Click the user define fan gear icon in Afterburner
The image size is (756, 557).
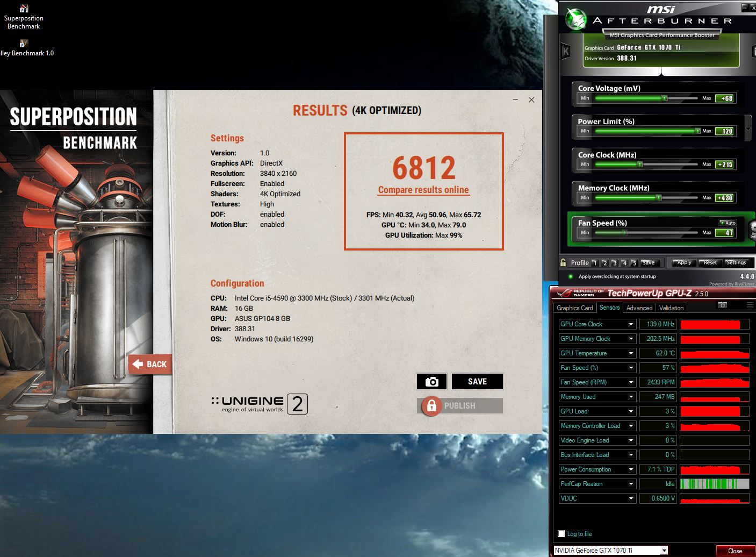click(x=752, y=228)
